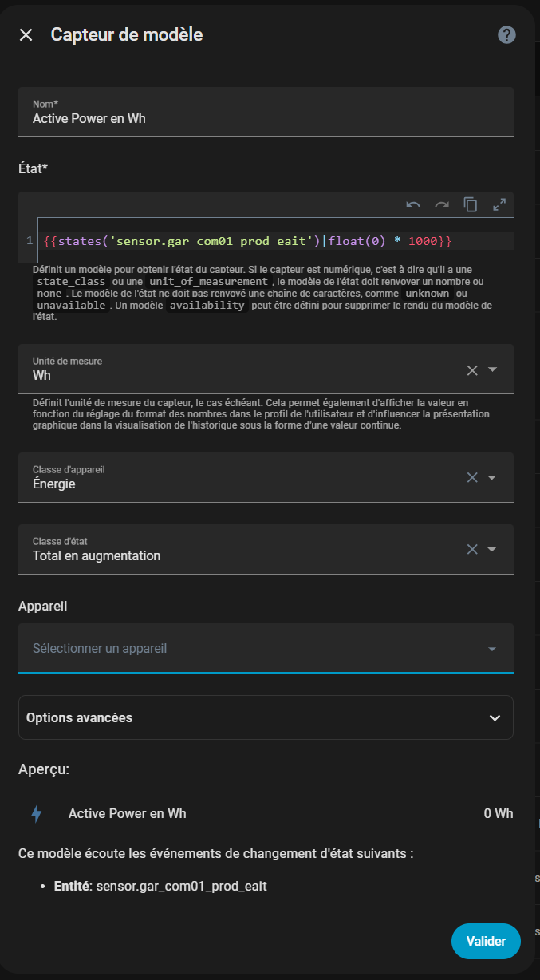Clear the Unité de mesure value

tap(472, 369)
